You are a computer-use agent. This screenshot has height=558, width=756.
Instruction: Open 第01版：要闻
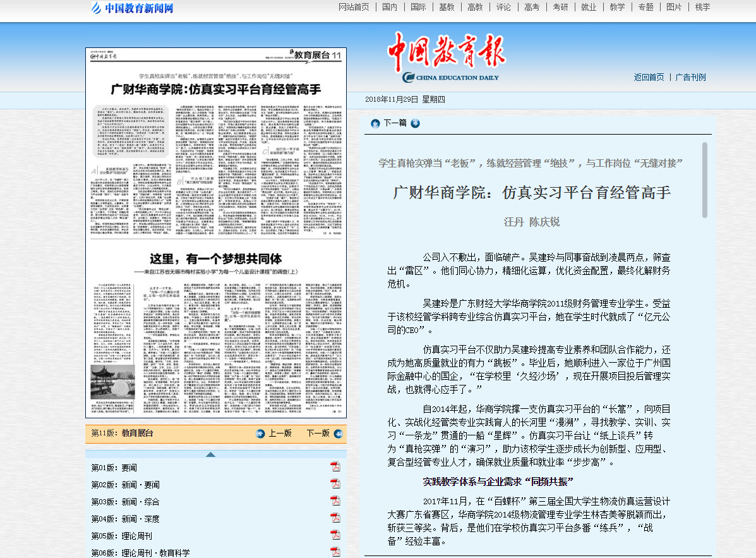tap(114, 468)
